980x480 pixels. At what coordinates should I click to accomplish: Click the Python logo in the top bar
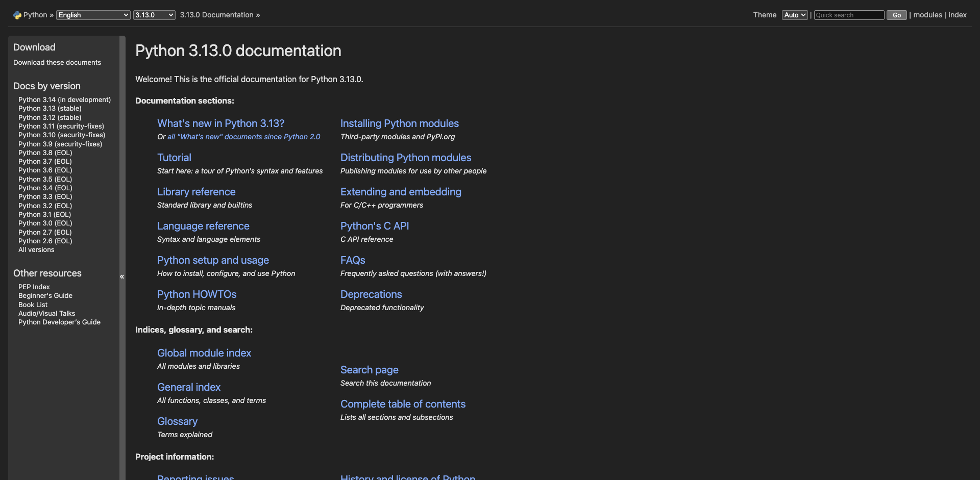click(17, 15)
